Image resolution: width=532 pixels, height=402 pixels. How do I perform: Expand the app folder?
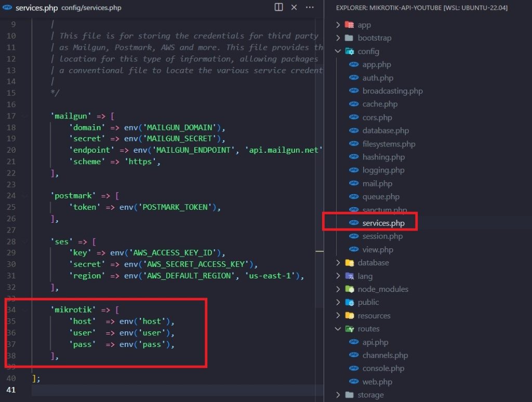pos(339,25)
